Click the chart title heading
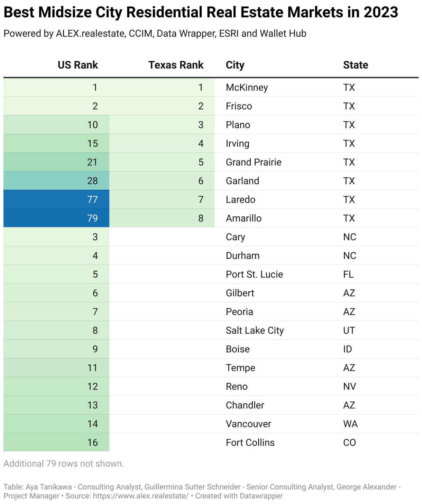The image size is (422, 504). pyautogui.click(x=201, y=13)
